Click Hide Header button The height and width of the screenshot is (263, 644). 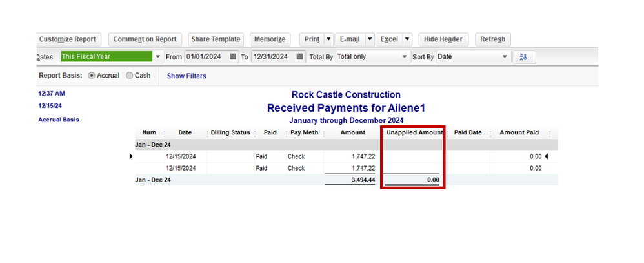pyautogui.click(x=443, y=39)
